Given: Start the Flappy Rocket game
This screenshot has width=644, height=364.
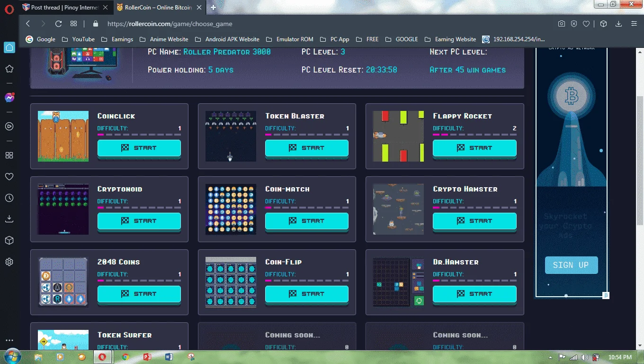Looking at the screenshot, I should [474, 148].
